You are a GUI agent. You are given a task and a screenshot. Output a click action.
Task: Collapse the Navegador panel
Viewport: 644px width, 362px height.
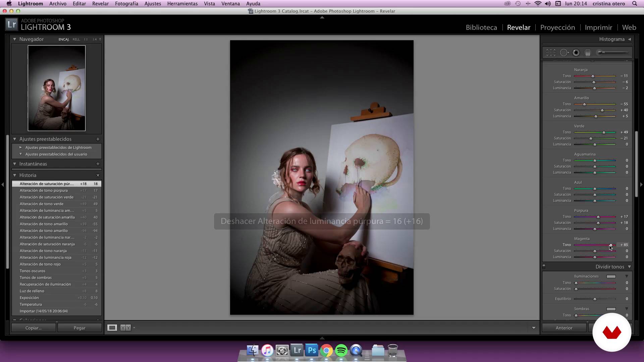tap(15, 39)
